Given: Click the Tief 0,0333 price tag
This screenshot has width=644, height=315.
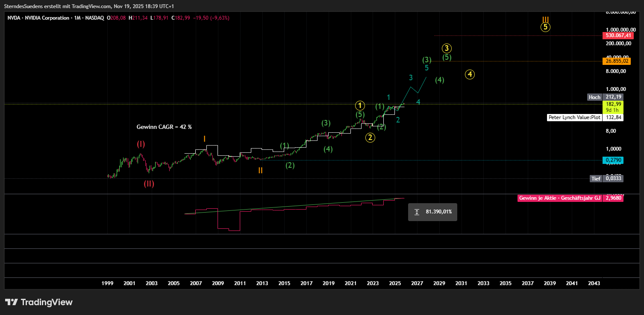Looking at the screenshot, I should 606,179.
